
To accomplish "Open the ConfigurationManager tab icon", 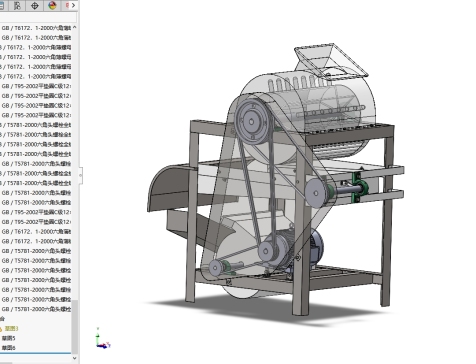I will [x=18, y=5].
